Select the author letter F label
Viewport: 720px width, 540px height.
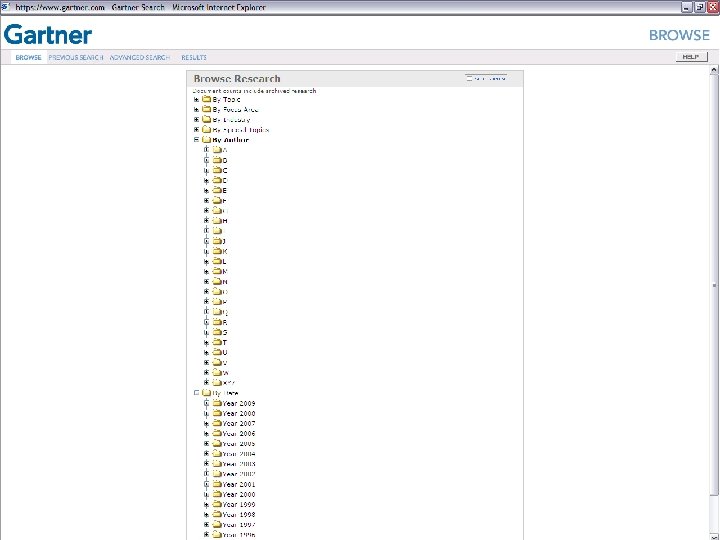point(225,201)
